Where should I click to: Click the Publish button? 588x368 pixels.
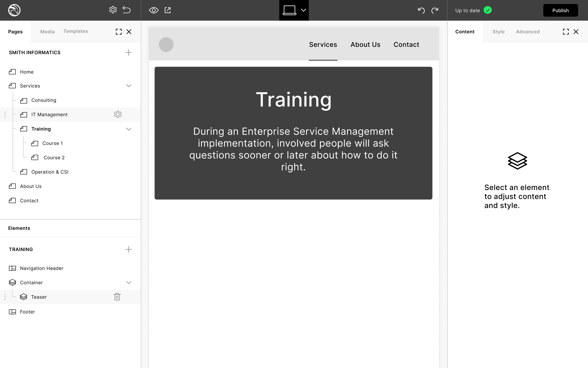point(561,10)
